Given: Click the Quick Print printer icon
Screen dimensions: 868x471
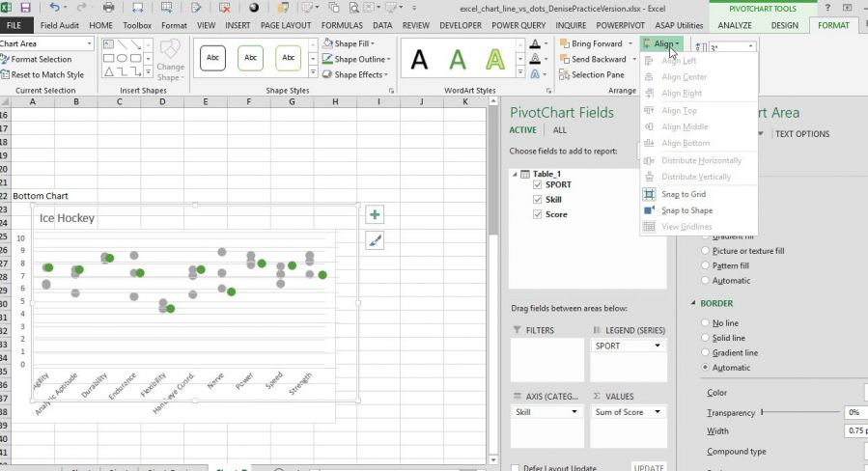Looking at the screenshot, I should 109,8.
